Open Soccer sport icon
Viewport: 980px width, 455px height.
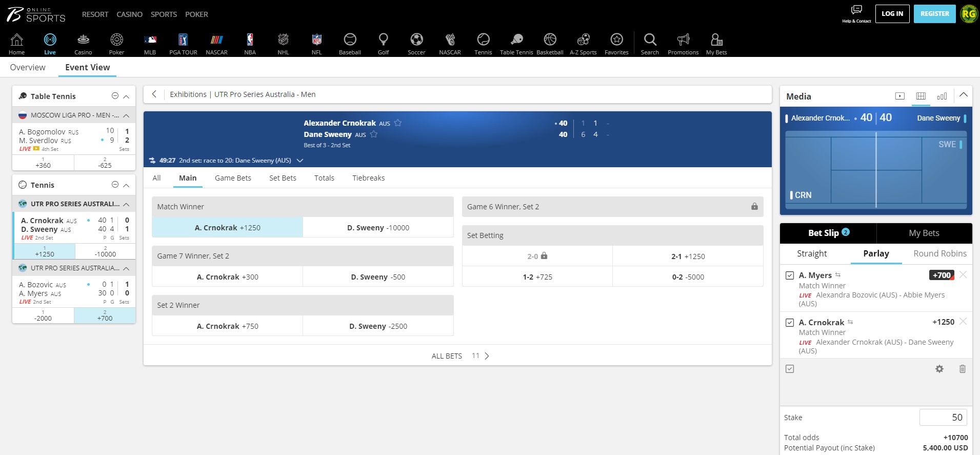(x=416, y=44)
